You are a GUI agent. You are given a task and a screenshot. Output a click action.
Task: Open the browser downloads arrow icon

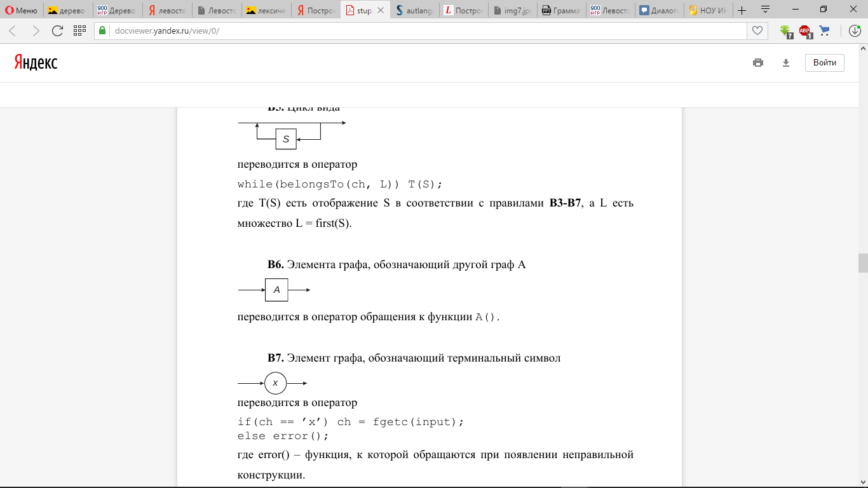coord(855,30)
